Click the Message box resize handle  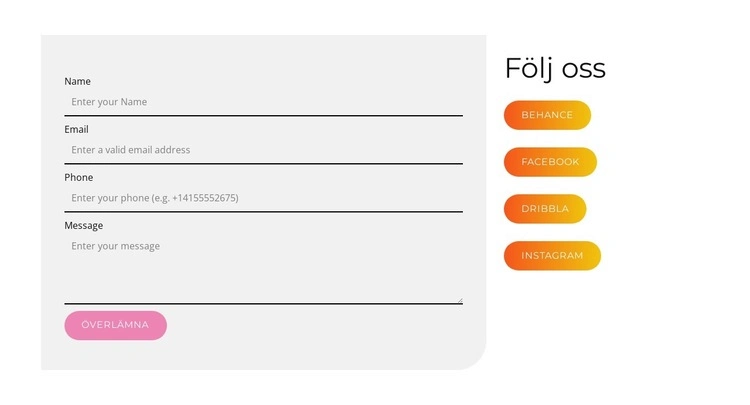459,299
